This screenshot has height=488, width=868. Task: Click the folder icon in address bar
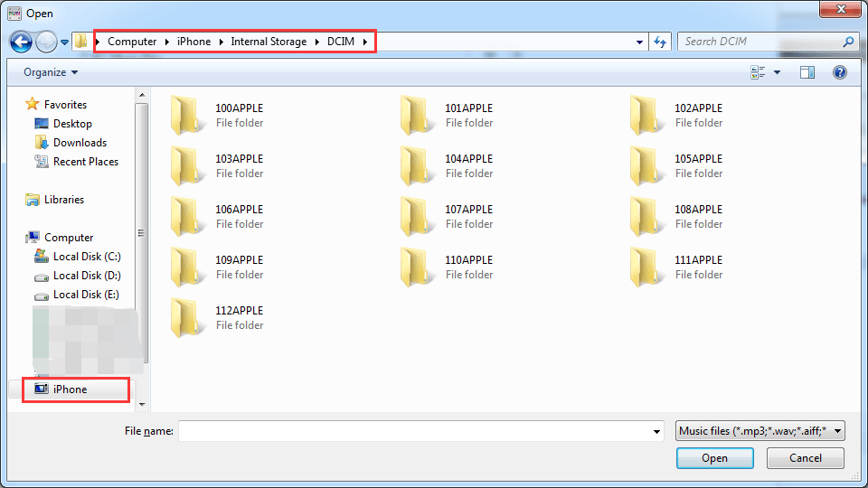tap(81, 41)
